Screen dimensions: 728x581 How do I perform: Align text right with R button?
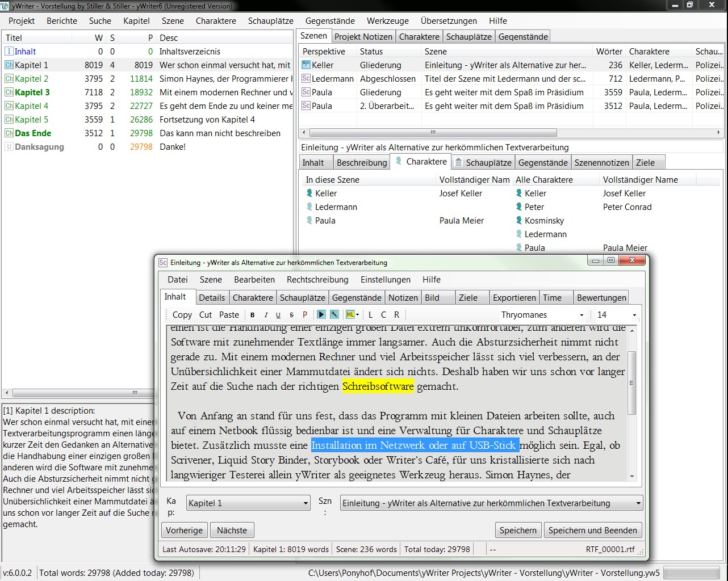(396, 315)
